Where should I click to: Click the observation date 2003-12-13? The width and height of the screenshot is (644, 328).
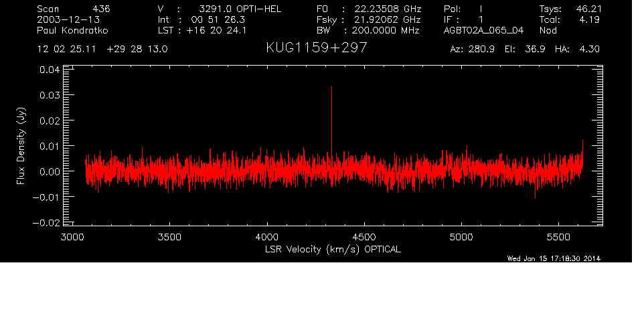pyautogui.click(x=68, y=19)
